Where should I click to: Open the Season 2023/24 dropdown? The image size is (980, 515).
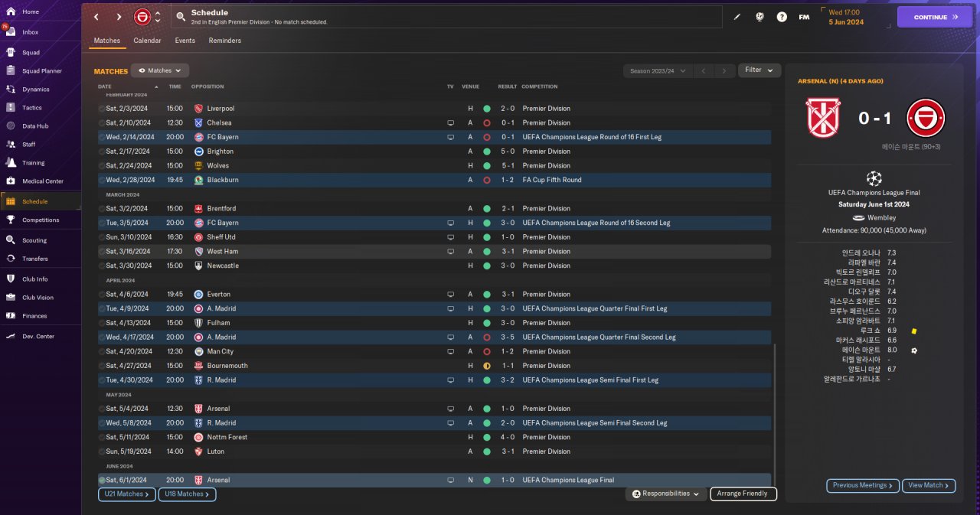click(658, 70)
